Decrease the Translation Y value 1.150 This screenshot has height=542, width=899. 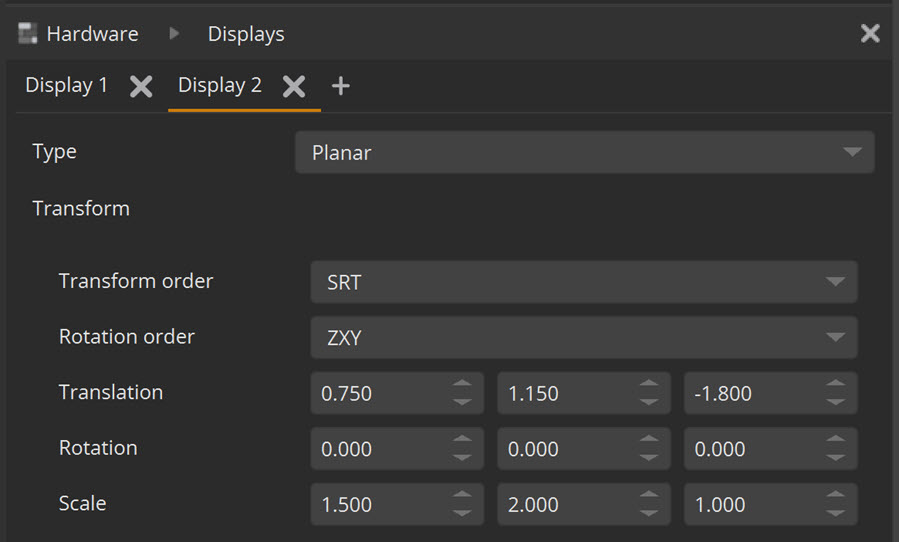[x=649, y=402]
